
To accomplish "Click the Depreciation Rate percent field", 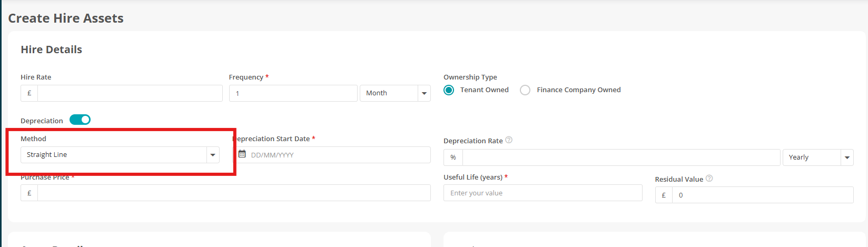I will pos(621,157).
